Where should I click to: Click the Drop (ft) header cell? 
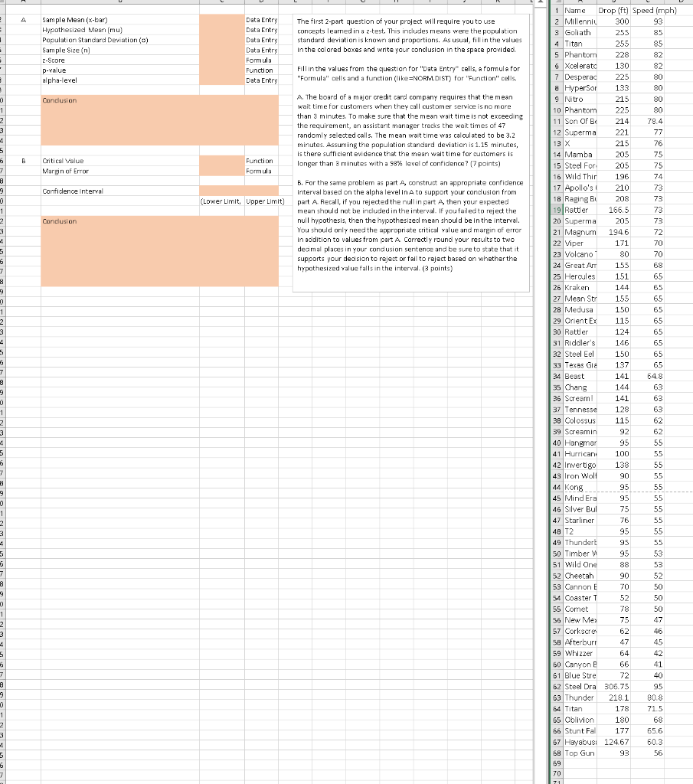613,11
